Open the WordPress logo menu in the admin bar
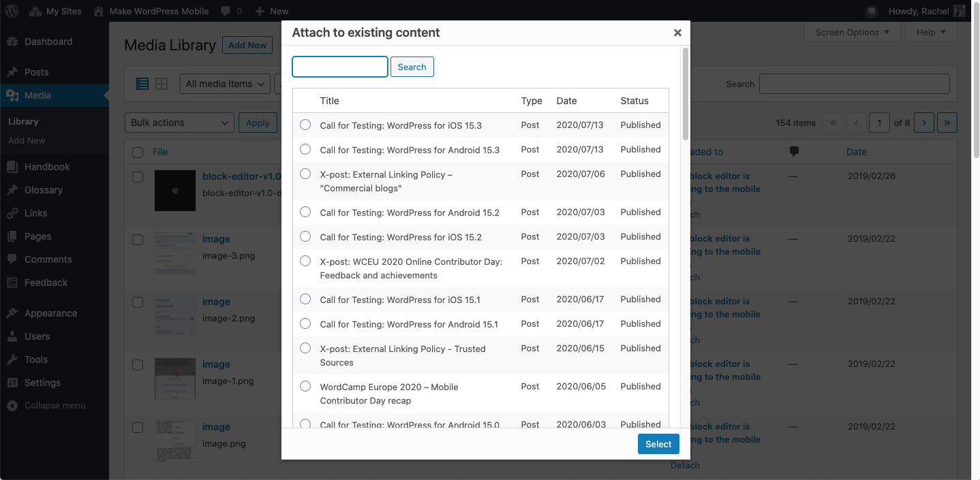 [x=12, y=11]
